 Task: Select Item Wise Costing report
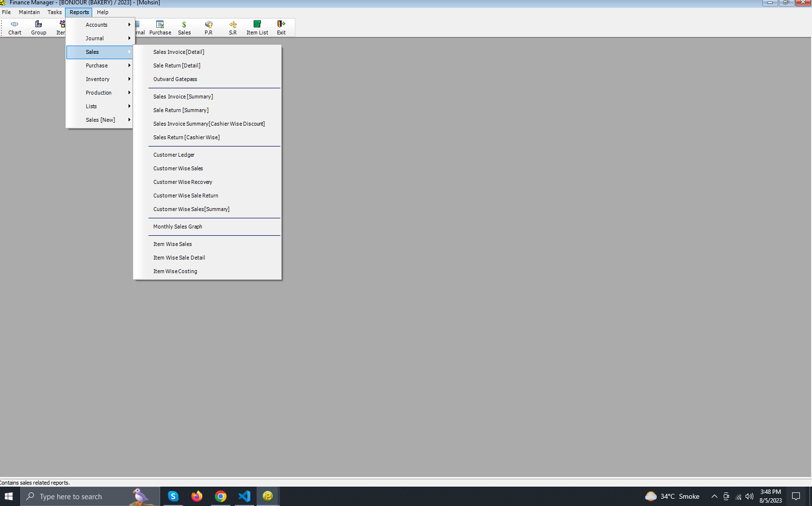point(175,271)
